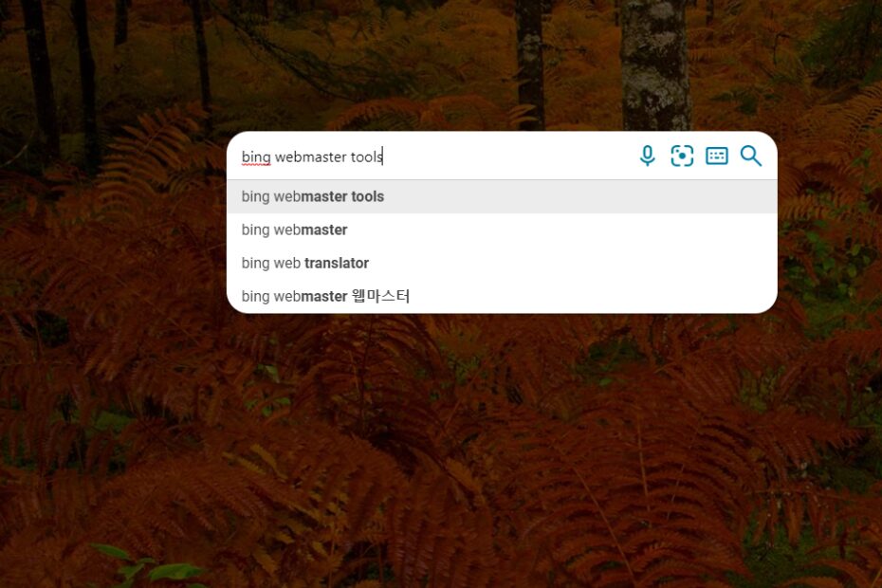Viewport: 882px width, 588px height.
Task: Click inside the search text field
Action: click(x=433, y=156)
